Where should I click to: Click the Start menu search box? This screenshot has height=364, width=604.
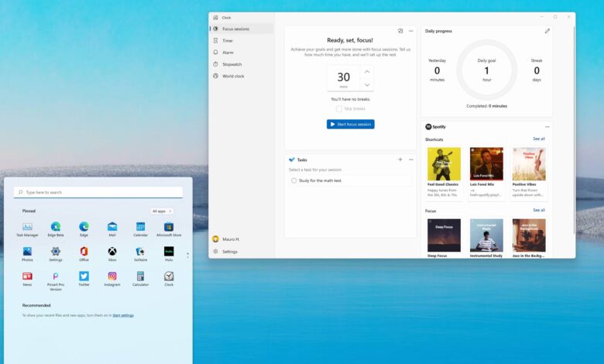click(98, 192)
